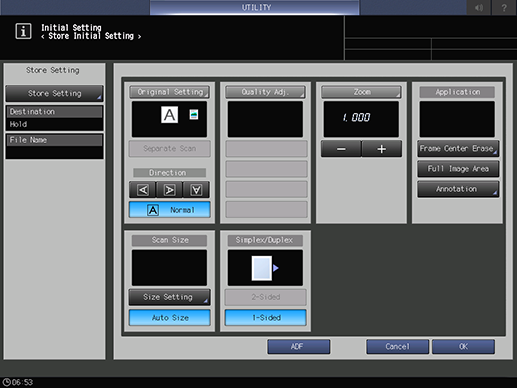Toggle the ADF button
The height and width of the screenshot is (388, 517).
click(298, 347)
